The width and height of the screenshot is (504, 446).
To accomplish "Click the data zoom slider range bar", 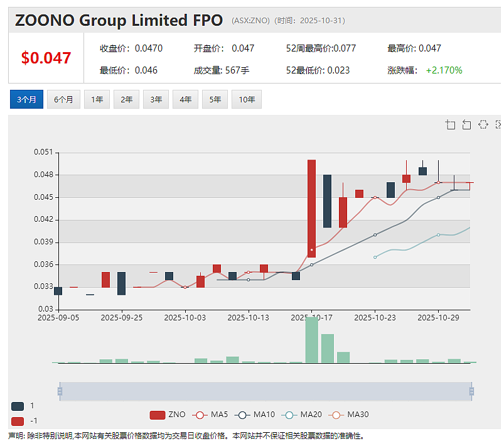I will coord(265,391).
